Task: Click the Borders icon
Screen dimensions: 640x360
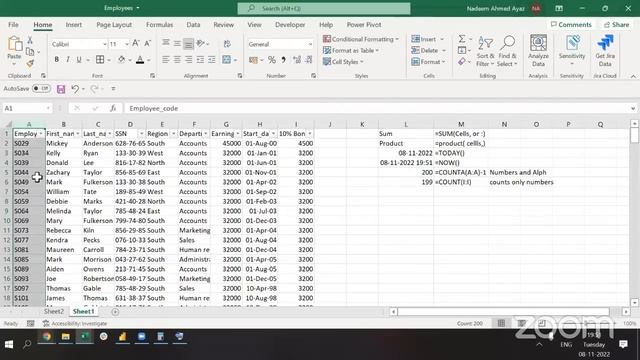Action: click(x=100, y=60)
